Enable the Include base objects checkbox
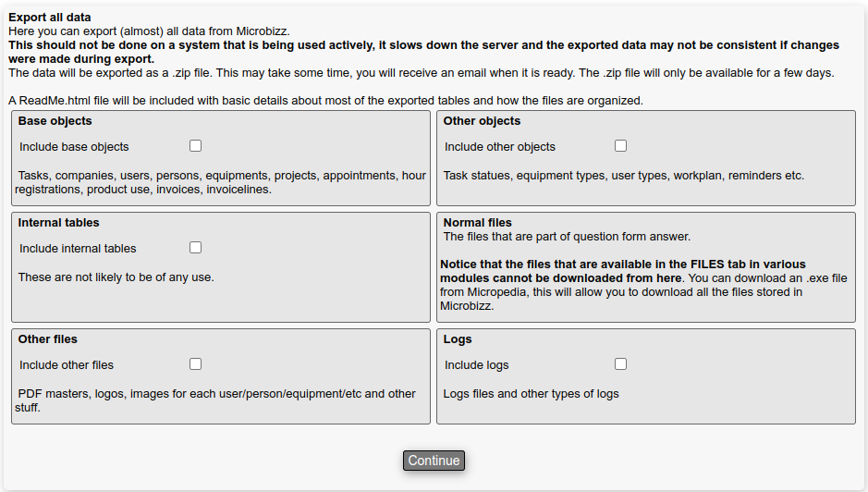Image resolution: width=868 pixels, height=492 pixels. 195,146
